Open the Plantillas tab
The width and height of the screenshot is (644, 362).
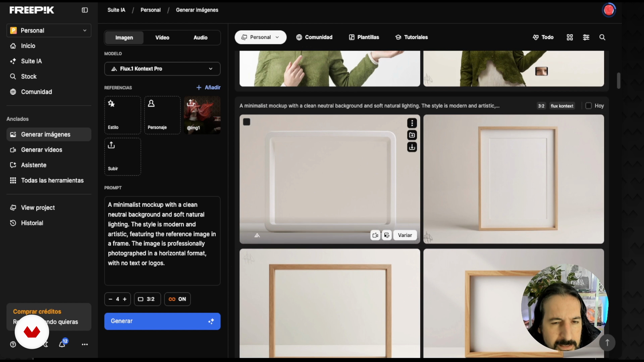click(364, 37)
